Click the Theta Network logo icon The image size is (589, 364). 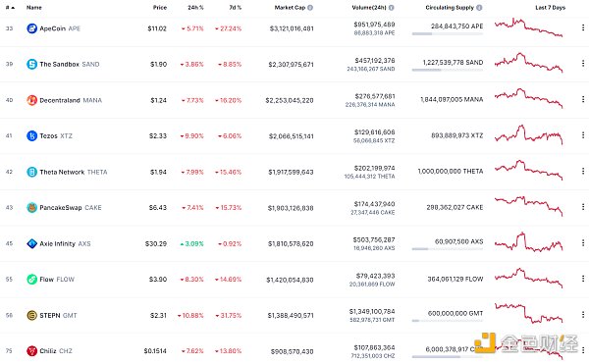pyautogui.click(x=32, y=172)
